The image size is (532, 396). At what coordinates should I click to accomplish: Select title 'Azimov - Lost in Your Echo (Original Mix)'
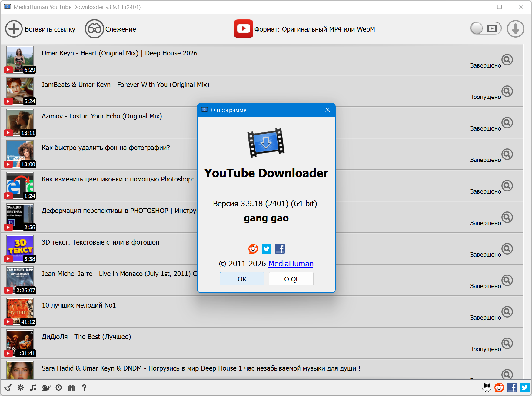102,116
